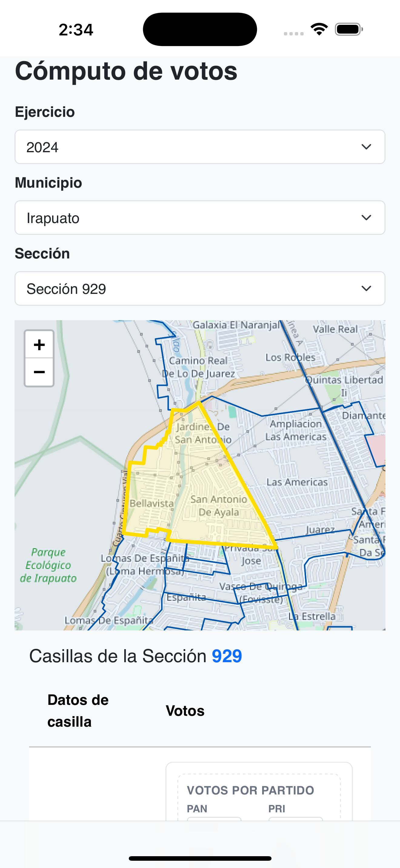This screenshot has height=868, width=400.
Task: Click the Bellavista neighborhood on the map
Action: point(152,504)
